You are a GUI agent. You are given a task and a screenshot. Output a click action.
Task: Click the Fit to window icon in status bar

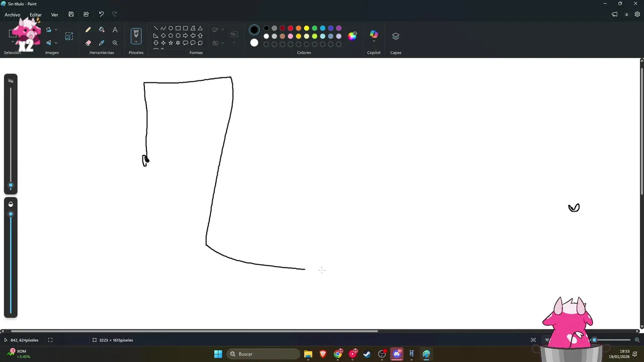point(533,340)
